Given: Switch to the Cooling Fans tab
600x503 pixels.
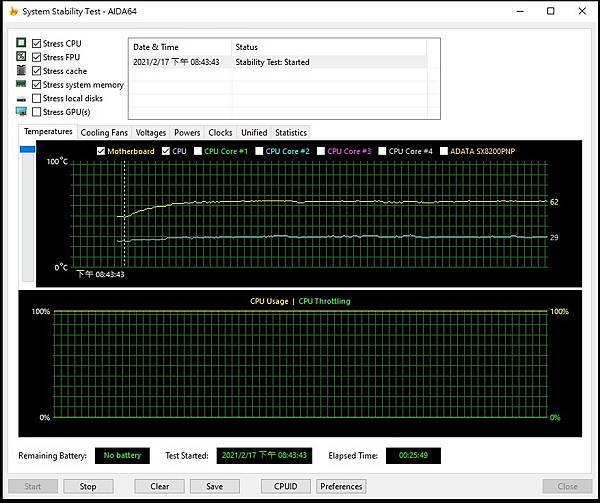Looking at the screenshot, I should tap(104, 132).
